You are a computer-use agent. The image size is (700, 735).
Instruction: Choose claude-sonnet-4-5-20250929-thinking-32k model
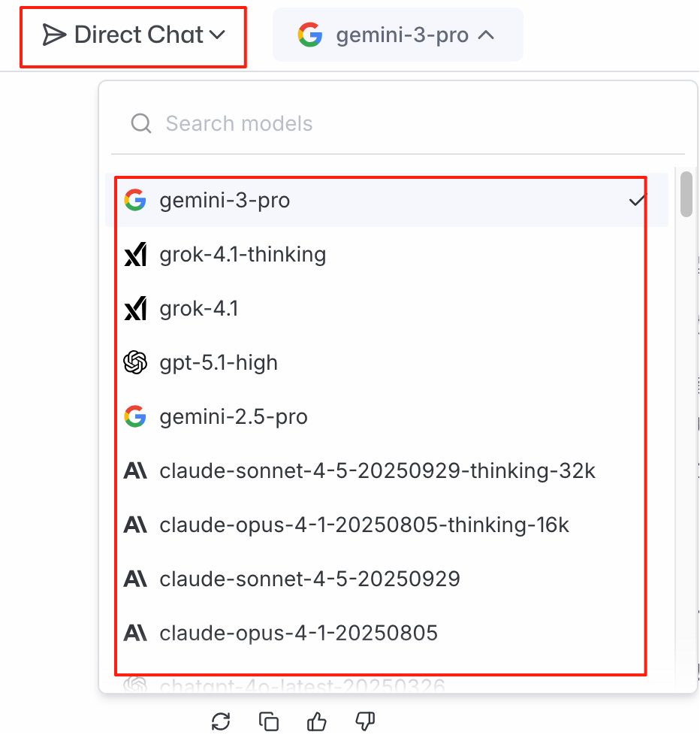[376, 471]
